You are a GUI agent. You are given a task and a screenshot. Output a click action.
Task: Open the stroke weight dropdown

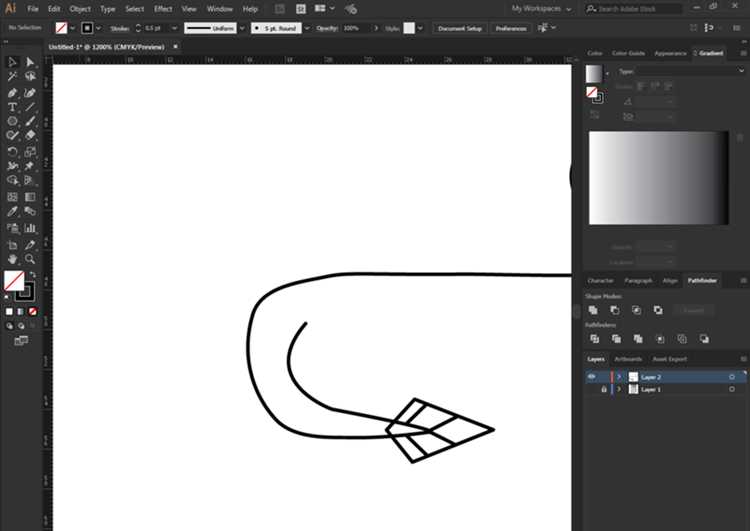[x=175, y=28]
